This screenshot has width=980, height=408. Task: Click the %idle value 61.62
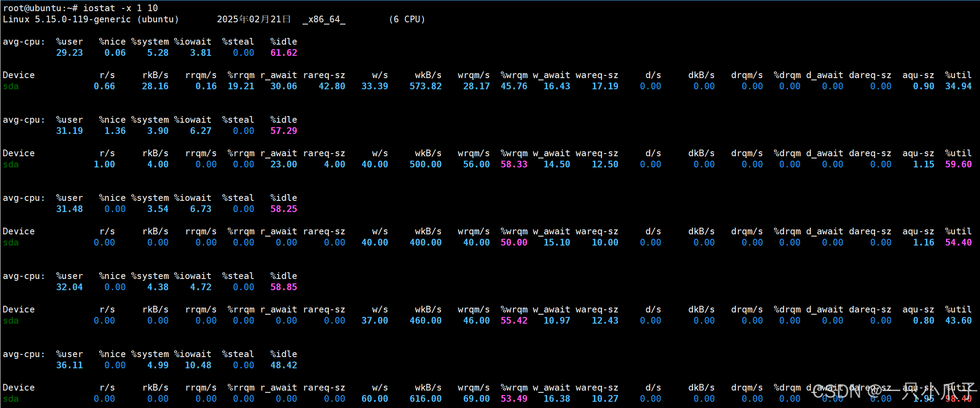[283, 52]
